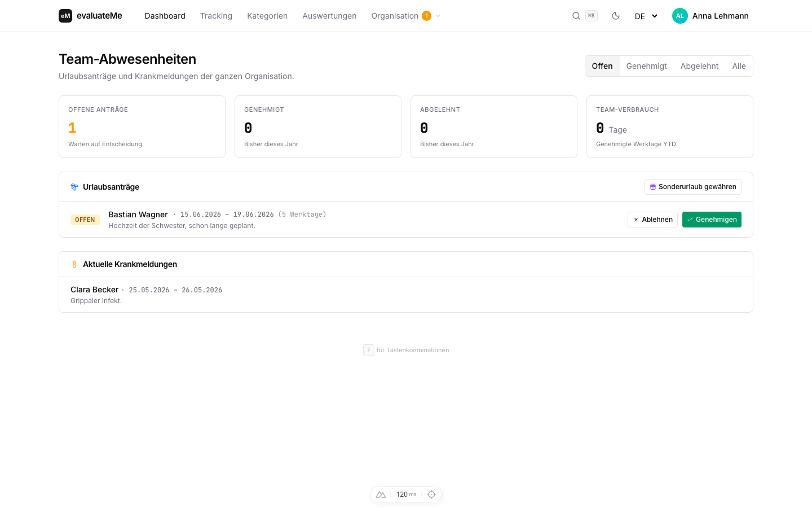Toggle dark mode moon icon

(x=616, y=16)
